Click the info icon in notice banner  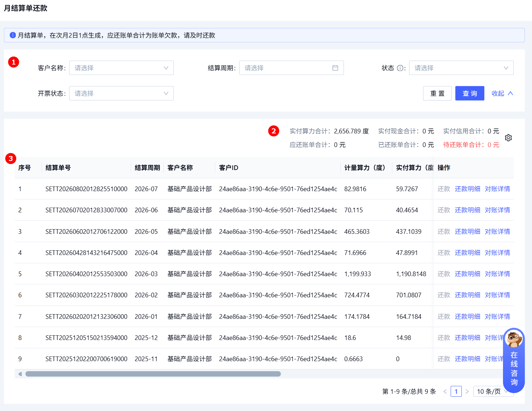(x=13, y=35)
